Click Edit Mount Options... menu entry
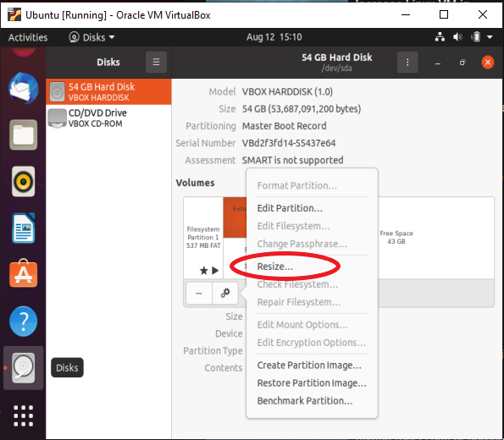Screen dimensions: 504x440 click(302, 324)
